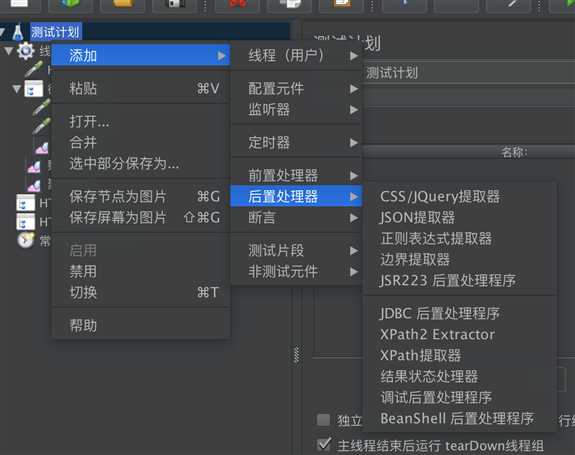Click the thread group gear icon
575x455 pixels.
click(x=26, y=51)
